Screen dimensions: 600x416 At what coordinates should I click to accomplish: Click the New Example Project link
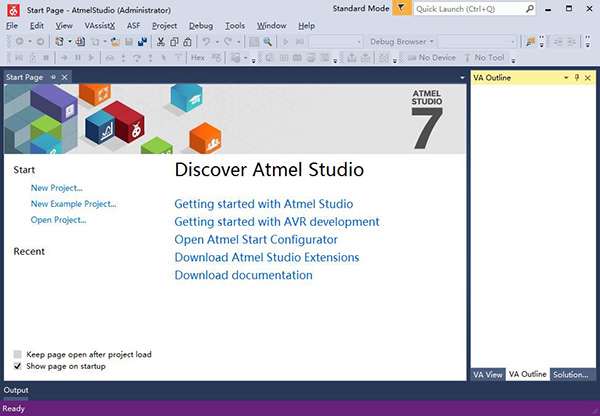tap(73, 204)
